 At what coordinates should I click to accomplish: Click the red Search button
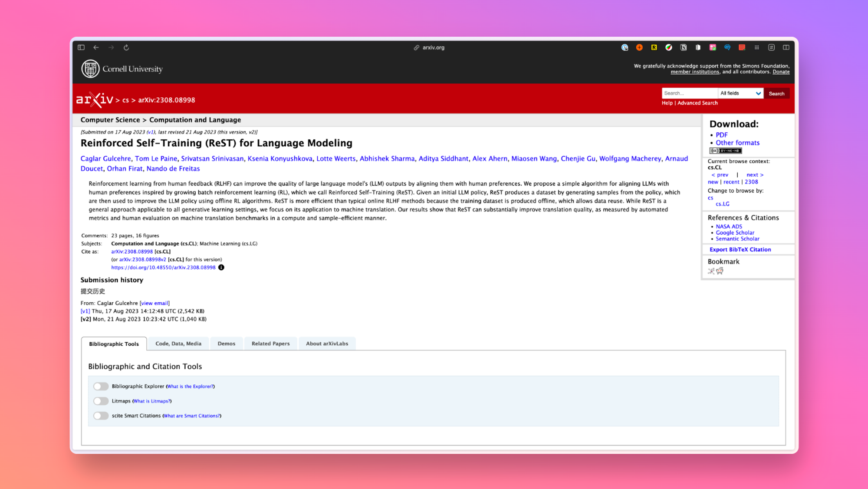776,93
